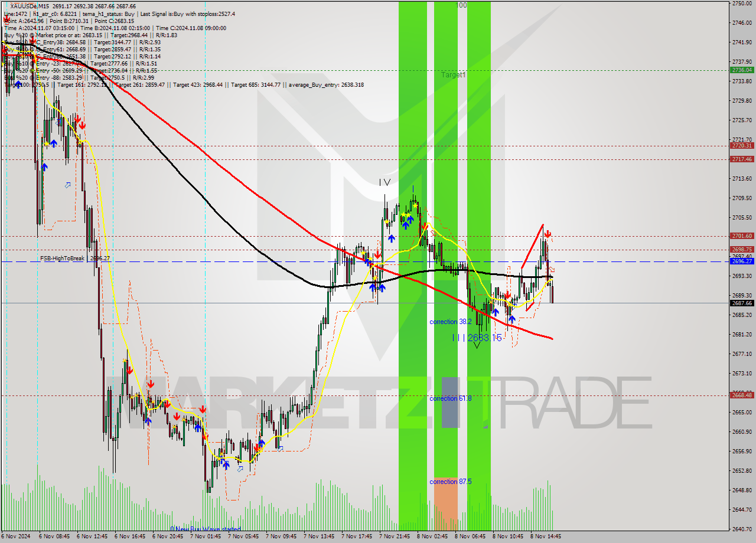The width and height of the screenshot is (756, 543).
Task: Click the 'correction 87.5' label
Action: (451, 482)
